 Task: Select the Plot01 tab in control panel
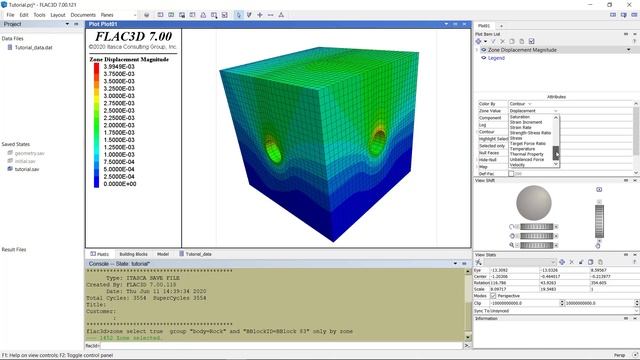(484, 26)
